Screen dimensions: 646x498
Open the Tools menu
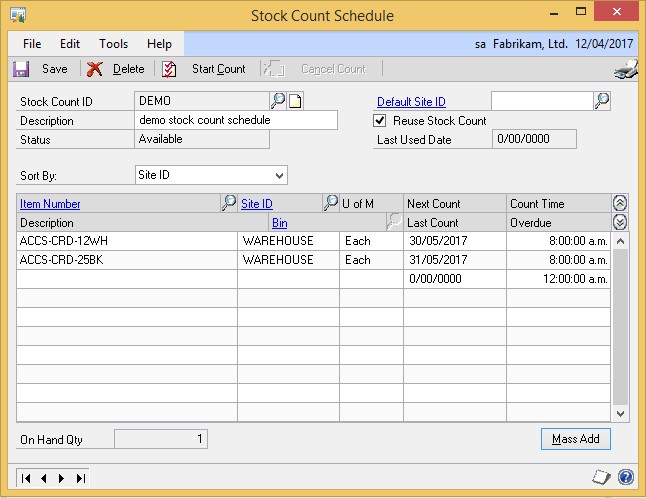point(113,44)
